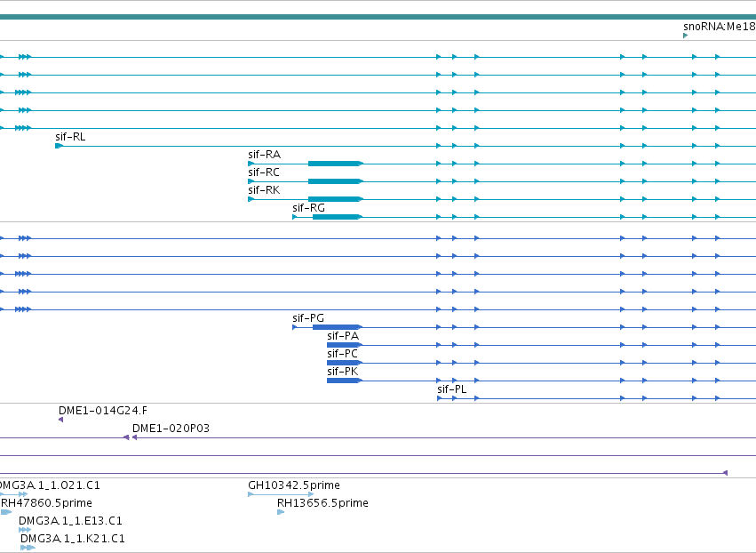Select the DMG3A1_1.E13.C1 label

click(70, 521)
